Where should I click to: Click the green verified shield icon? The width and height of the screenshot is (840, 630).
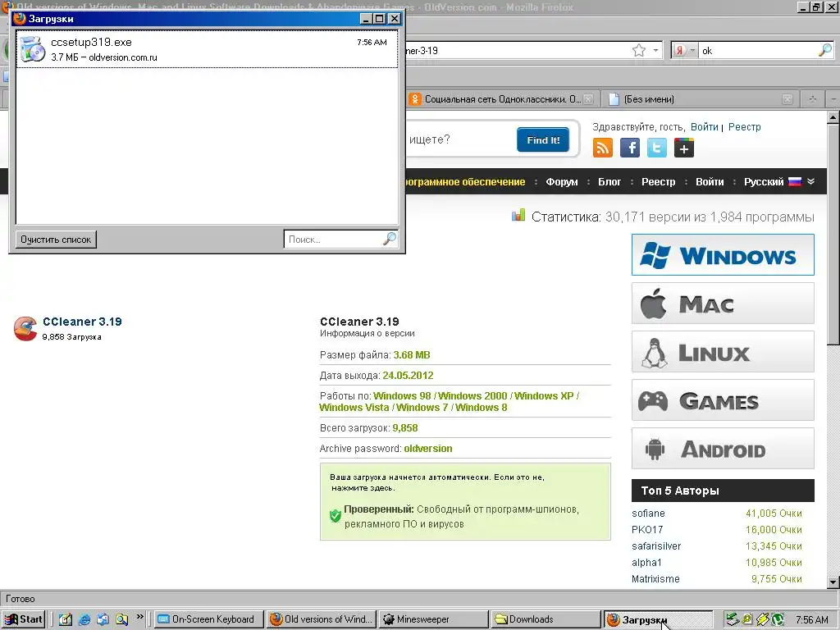point(336,515)
